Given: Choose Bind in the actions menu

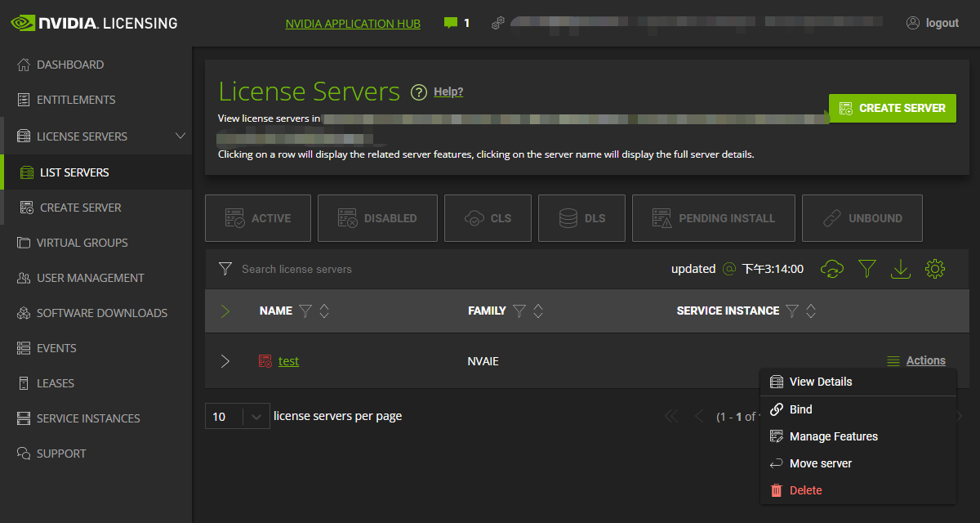Looking at the screenshot, I should tap(858, 409).
